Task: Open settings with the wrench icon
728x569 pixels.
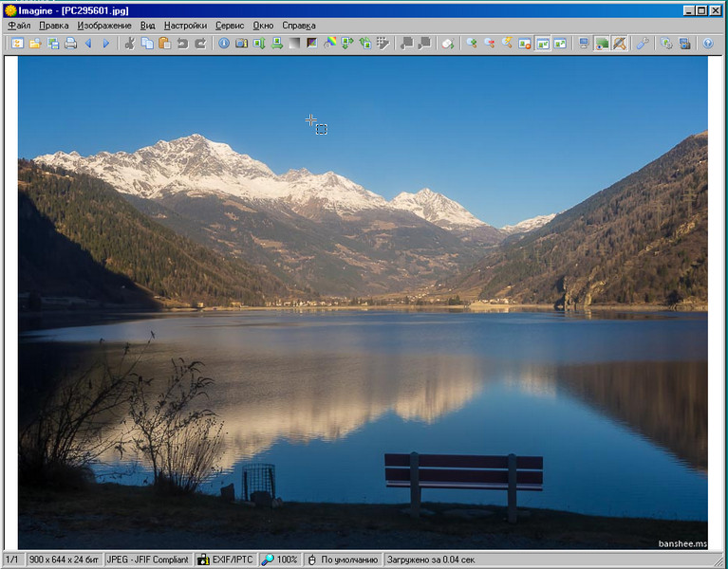Action: tap(643, 43)
